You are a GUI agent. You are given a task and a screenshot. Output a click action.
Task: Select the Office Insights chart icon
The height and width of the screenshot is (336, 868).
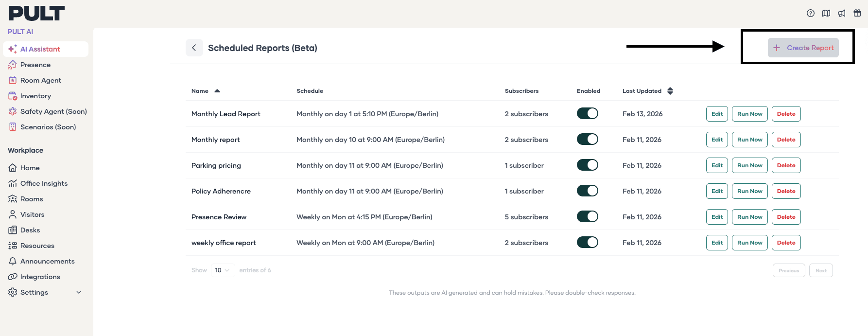click(13, 183)
